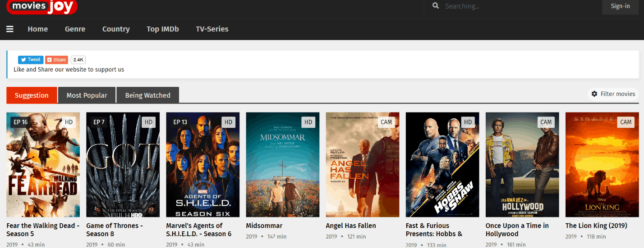Image resolution: width=644 pixels, height=248 pixels.
Task: Click the EP 7 badge on Game of Thrones
Action: (x=99, y=122)
